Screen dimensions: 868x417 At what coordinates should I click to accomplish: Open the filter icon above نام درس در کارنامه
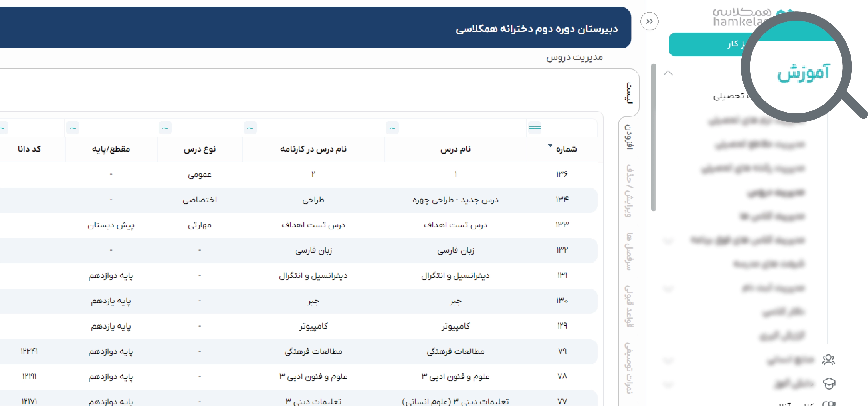coord(250,128)
